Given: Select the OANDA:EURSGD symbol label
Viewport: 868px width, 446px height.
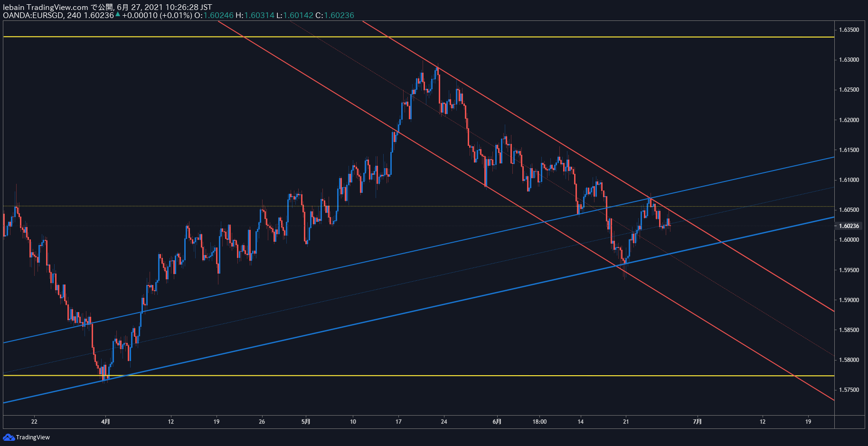Looking at the screenshot, I should pyautogui.click(x=34, y=15).
